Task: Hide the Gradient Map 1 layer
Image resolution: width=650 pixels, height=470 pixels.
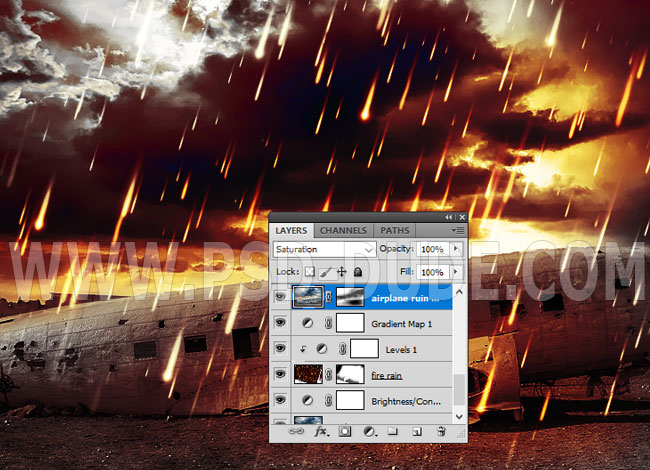Action: [x=280, y=323]
